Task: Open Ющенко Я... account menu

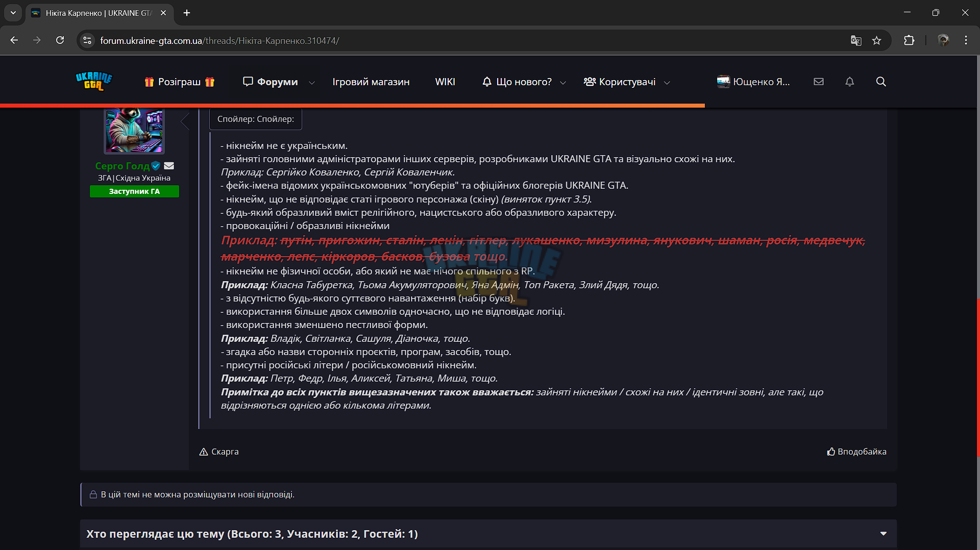Action: (753, 82)
